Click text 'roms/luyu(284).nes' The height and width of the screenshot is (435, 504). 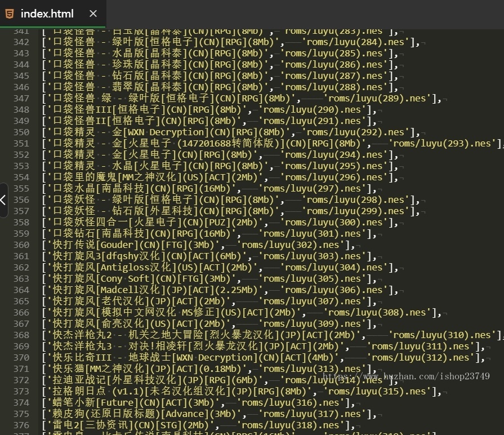[x=355, y=42]
